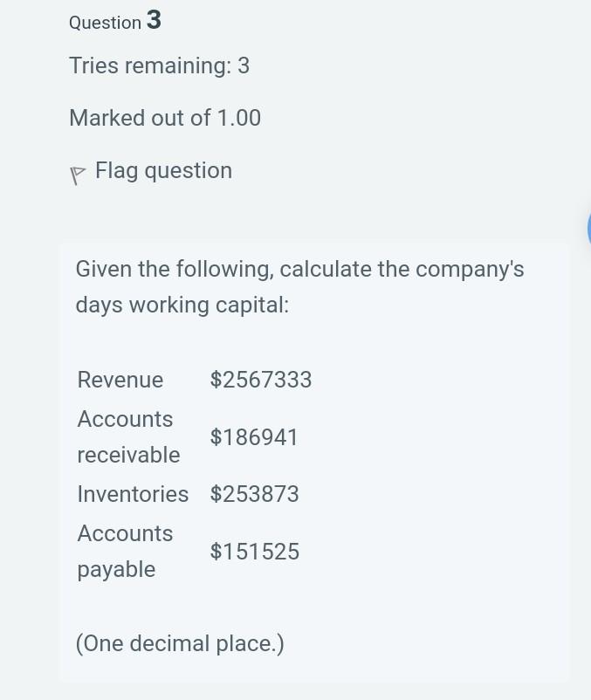591x700 pixels.
Task: Open the blue floating button on right edge
Action: 588,229
